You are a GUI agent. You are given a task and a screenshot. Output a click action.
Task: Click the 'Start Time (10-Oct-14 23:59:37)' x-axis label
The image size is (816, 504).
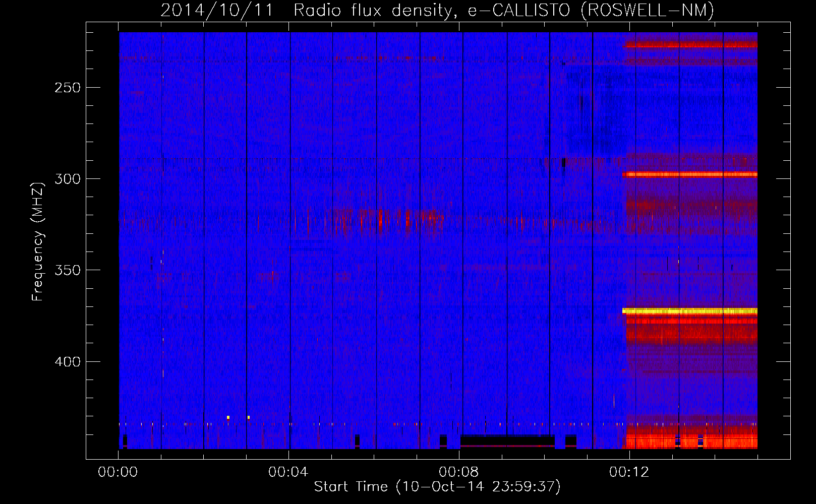pos(437,487)
